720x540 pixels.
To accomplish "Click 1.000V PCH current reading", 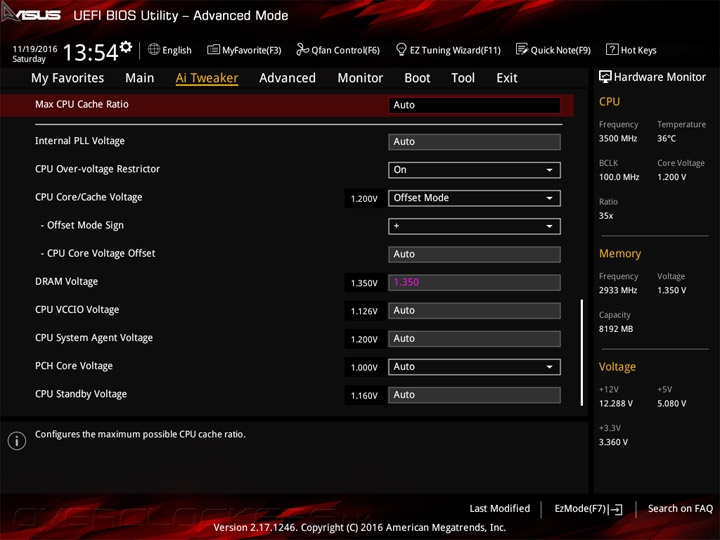I will [x=364, y=368].
